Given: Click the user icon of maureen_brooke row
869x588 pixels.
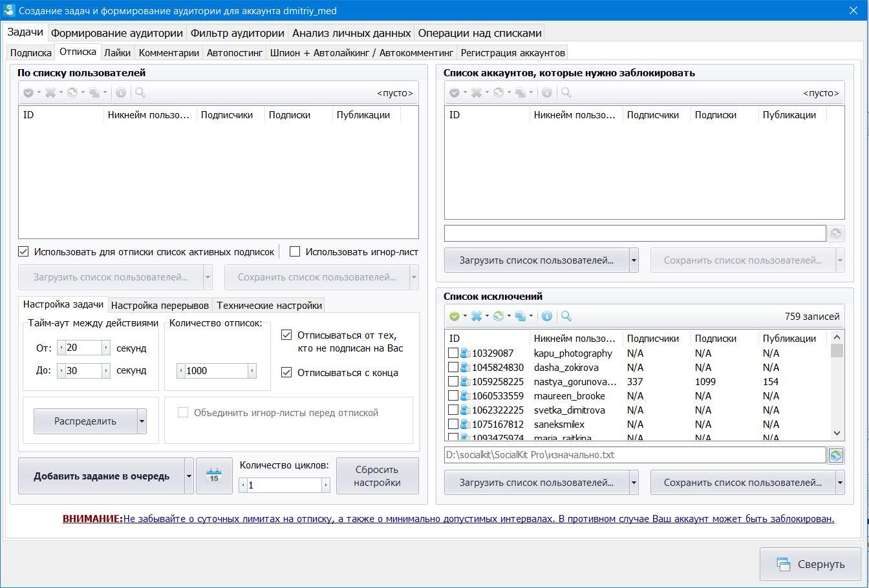Looking at the screenshot, I should coord(464,396).
